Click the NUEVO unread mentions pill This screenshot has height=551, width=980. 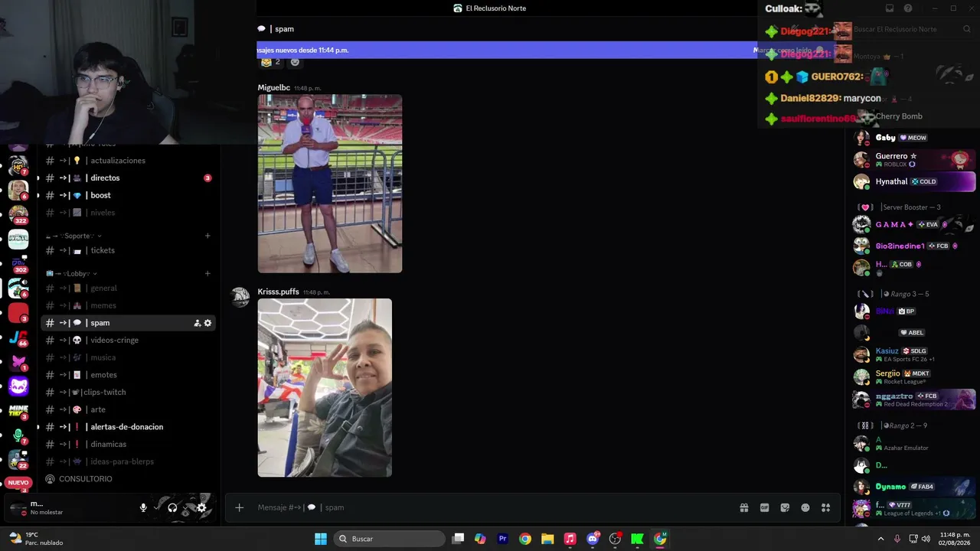point(18,483)
